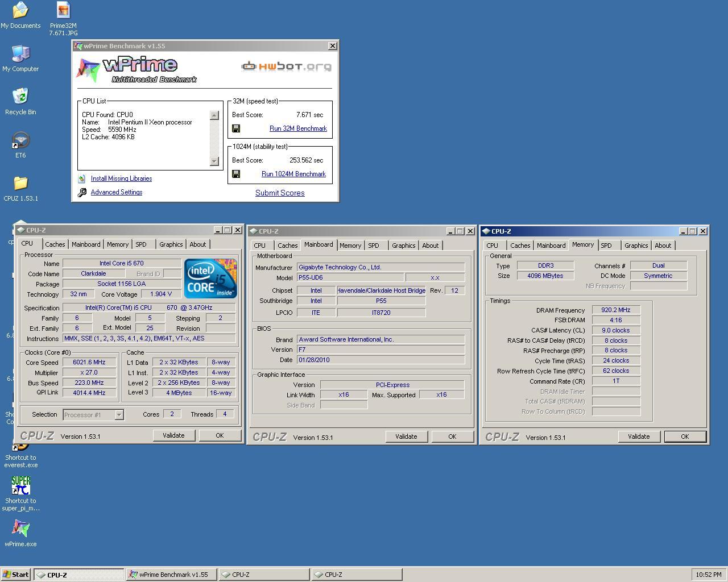This screenshot has width=728, height=582.
Task: Launch the ET6 shortcut icon
Action: (20, 140)
